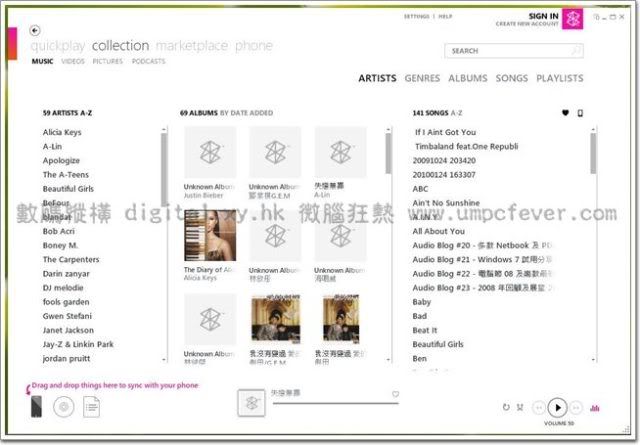Click the Zune logo profile tile
This screenshot has width=640, height=445.
573,20
